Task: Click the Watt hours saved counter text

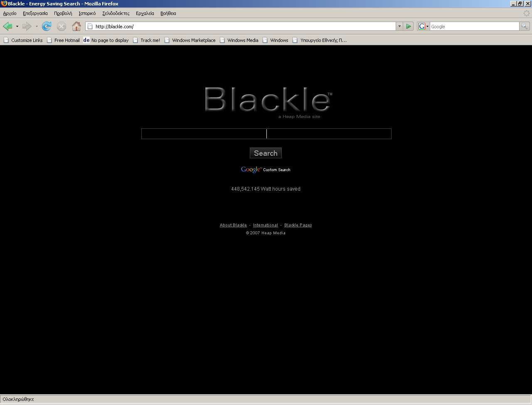Action: click(266, 189)
